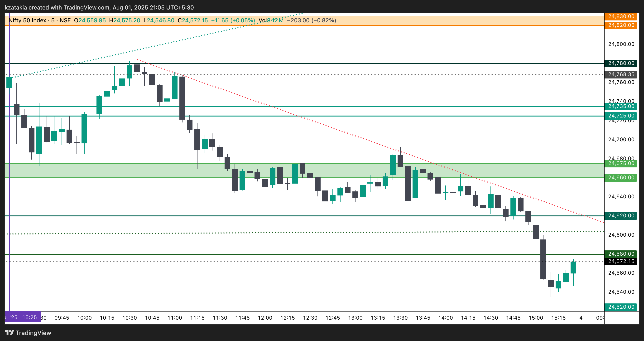
Task: Click the Close value C24,572.15
Action: pyautogui.click(x=193, y=20)
